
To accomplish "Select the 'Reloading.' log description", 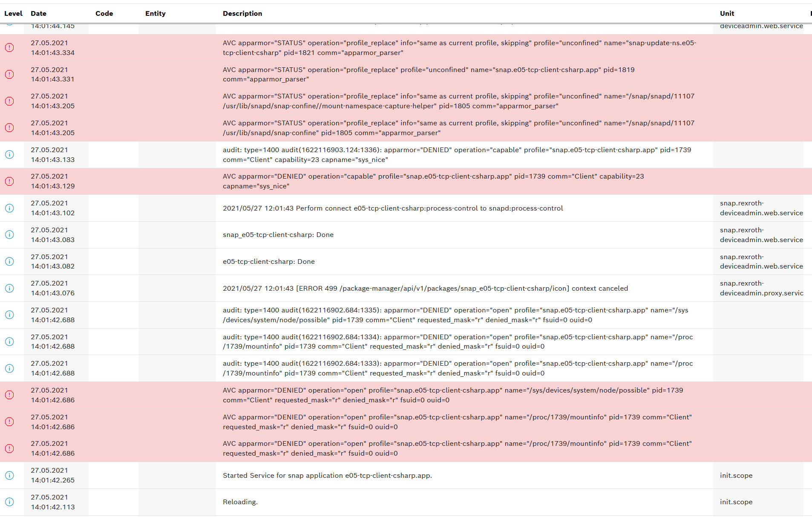I will tap(240, 502).
